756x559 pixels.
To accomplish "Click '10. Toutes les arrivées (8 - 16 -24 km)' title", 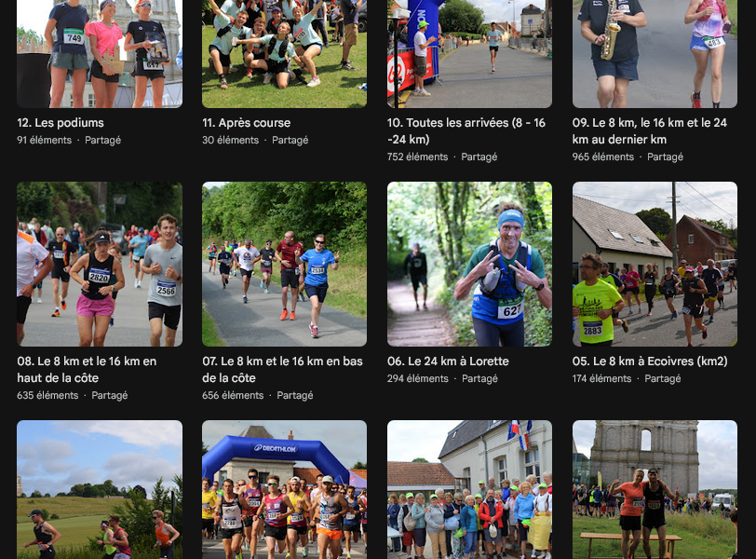I will coord(466,130).
